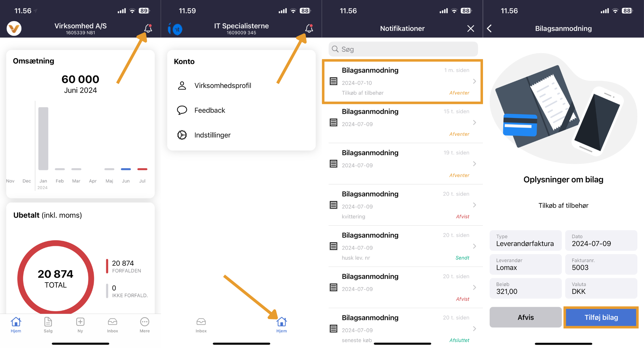Tap the Virksomhed A/S orange logo
644x362 pixels.
(14, 28)
